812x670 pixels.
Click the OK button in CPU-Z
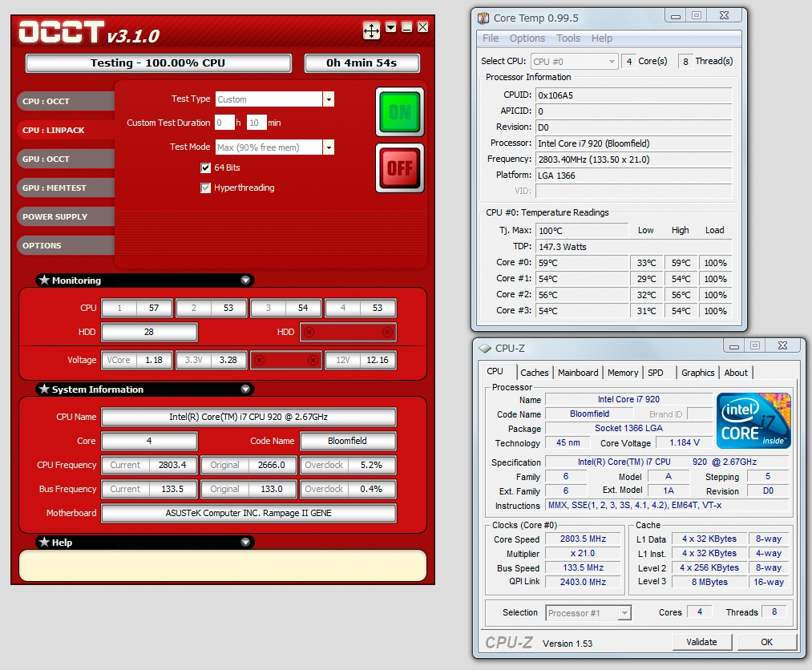click(x=767, y=642)
